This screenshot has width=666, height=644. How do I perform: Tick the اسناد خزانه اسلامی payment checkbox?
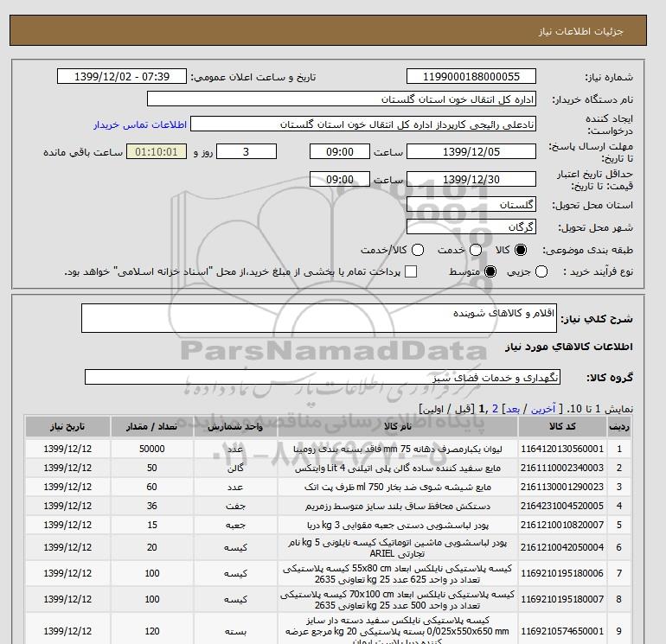coord(411,271)
